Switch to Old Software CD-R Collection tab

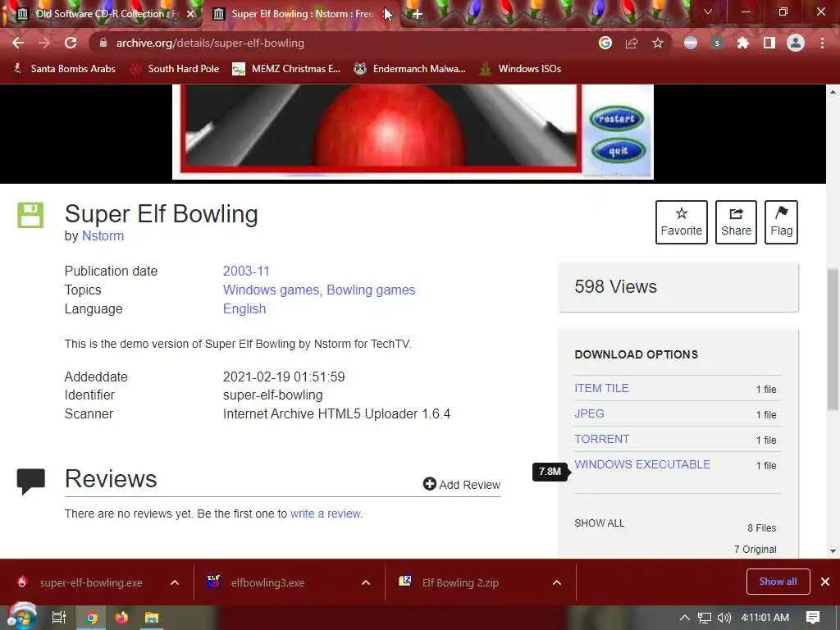(x=102, y=14)
